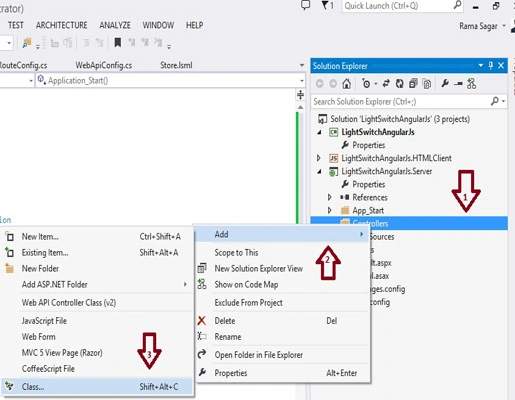This screenshot has width=515, height=400.
Task: Toggle Show All Files icon
Action: pos(427,84)
